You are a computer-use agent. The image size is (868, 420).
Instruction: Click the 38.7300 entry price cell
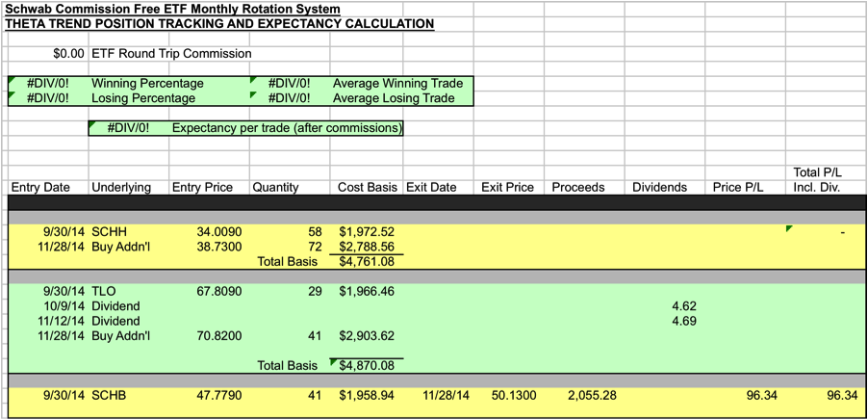[219, 246]
